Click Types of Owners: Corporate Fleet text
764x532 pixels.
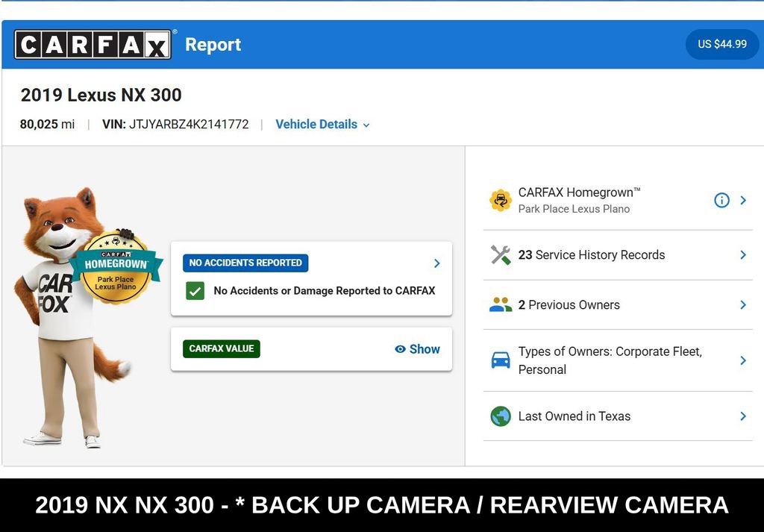point(610,360)
